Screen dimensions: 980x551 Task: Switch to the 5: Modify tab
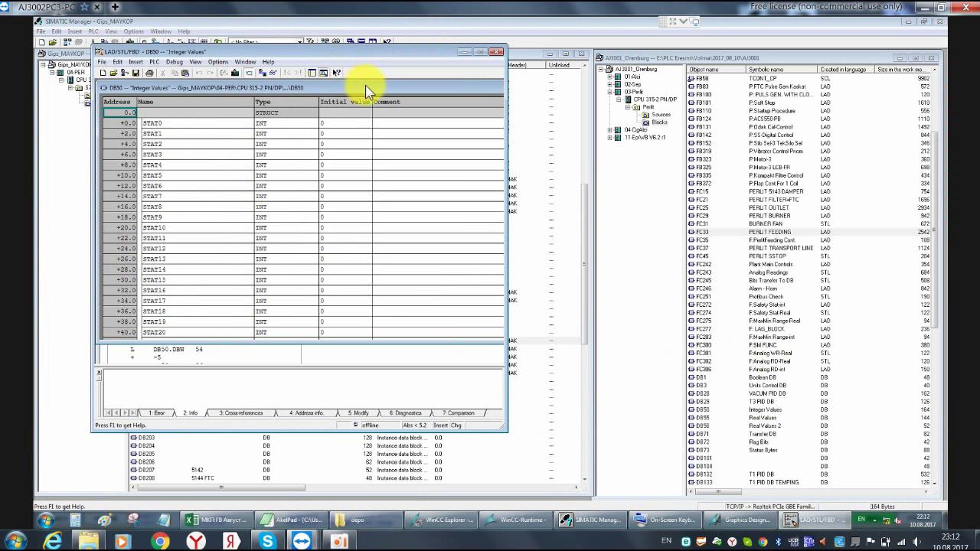pyautogui.click(x=358, y=413)
